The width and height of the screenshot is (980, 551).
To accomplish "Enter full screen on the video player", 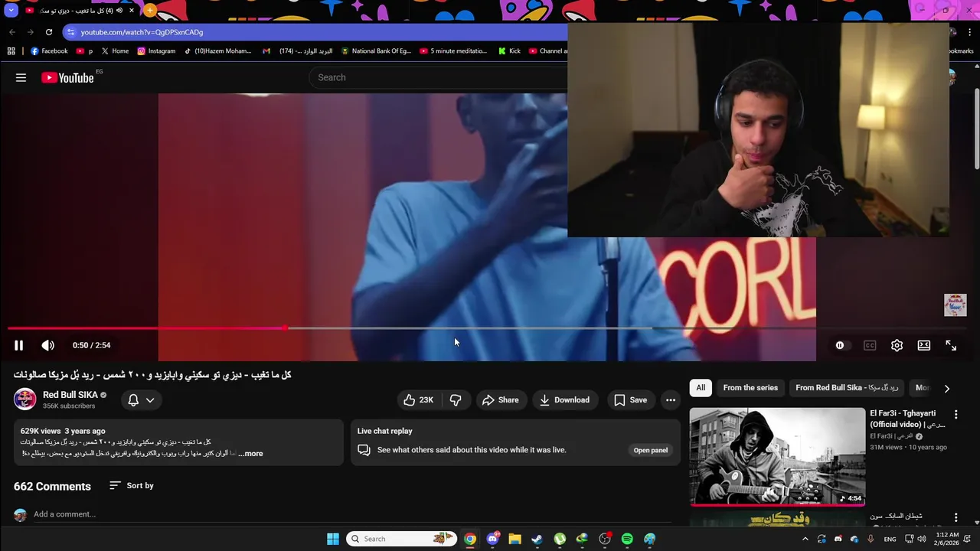I will 951,345.
